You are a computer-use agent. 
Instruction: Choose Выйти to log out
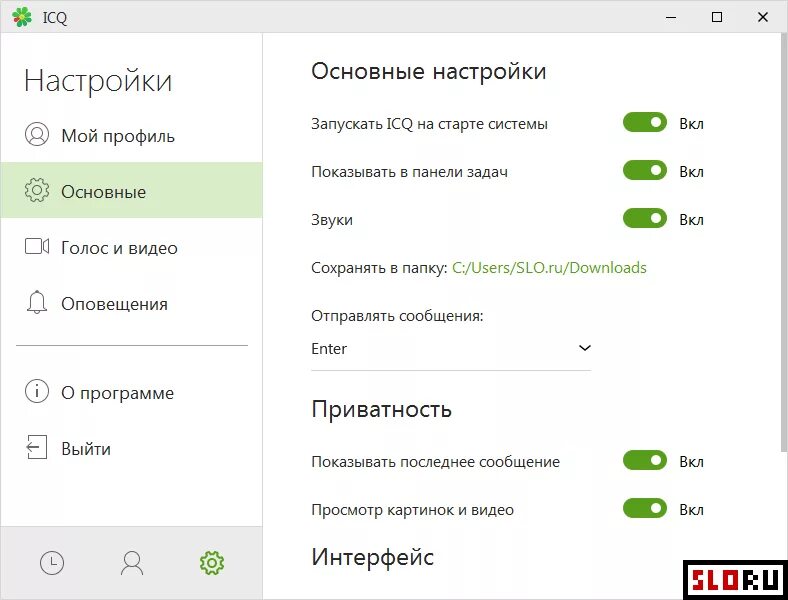131,448
